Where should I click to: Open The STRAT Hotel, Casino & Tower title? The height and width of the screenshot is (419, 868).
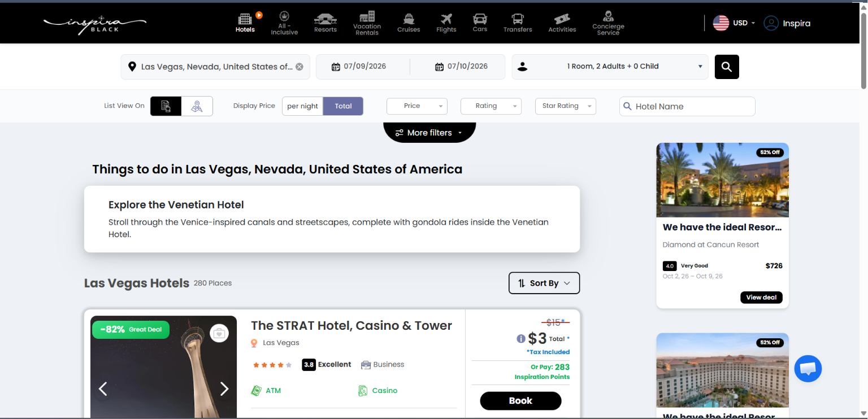[x=351, y=325]
